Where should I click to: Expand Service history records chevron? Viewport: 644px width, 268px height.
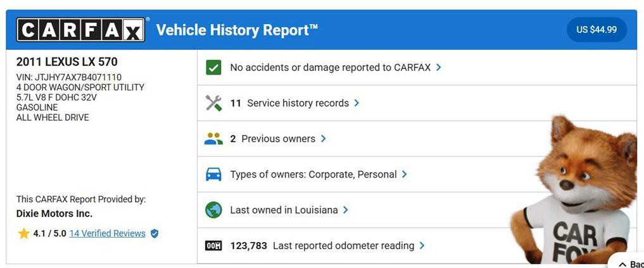[x=357, y=103]
